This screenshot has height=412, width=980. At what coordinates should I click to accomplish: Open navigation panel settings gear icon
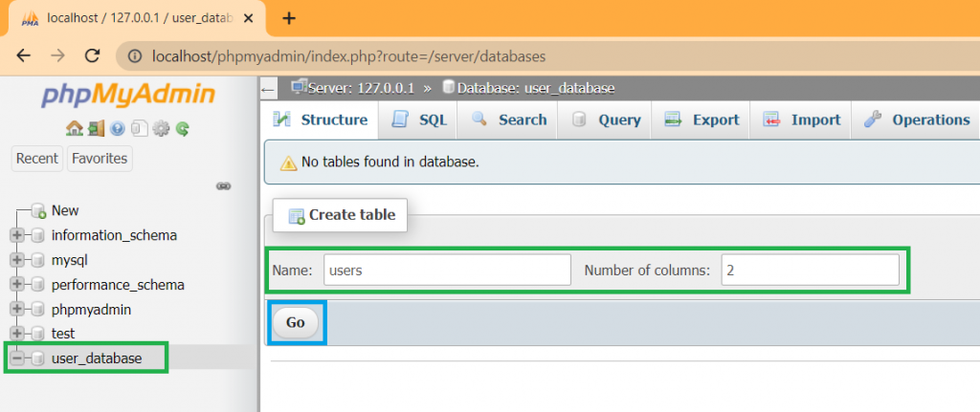[x=161, y=129]
